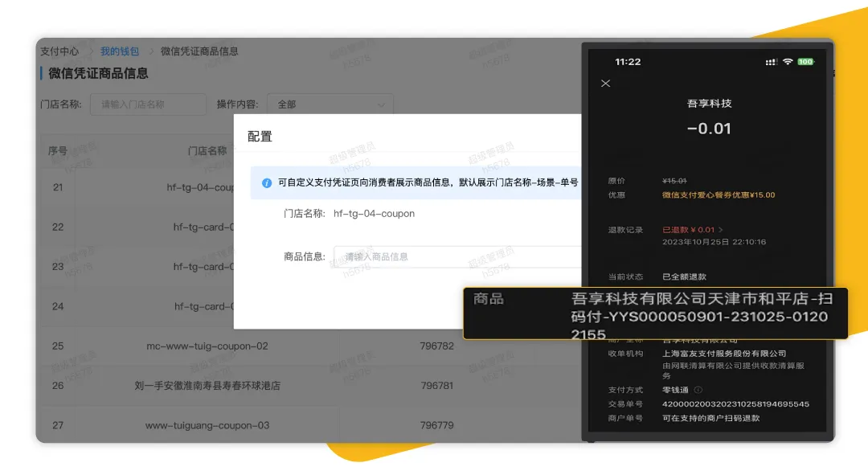Click the 序号 column header
The image size is (868, 475).
(x=58, y=150)
